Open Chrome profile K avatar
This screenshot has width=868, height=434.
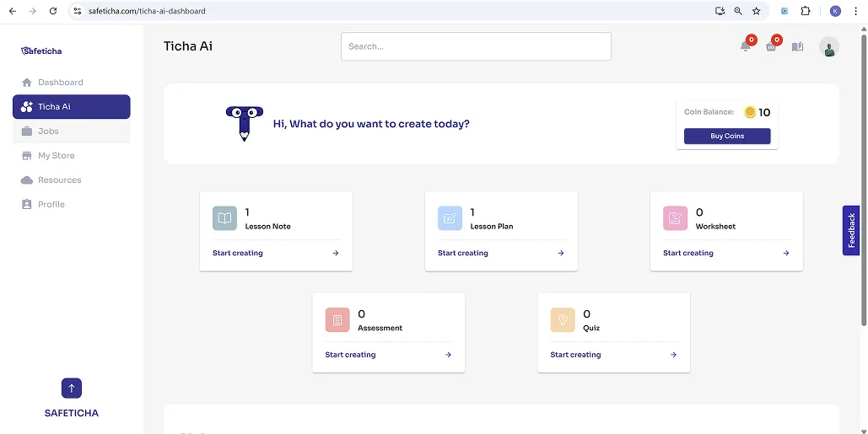835,11
